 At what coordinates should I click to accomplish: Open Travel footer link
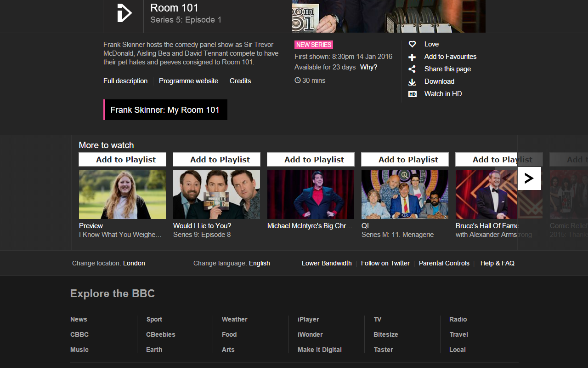tap(459, 334)
